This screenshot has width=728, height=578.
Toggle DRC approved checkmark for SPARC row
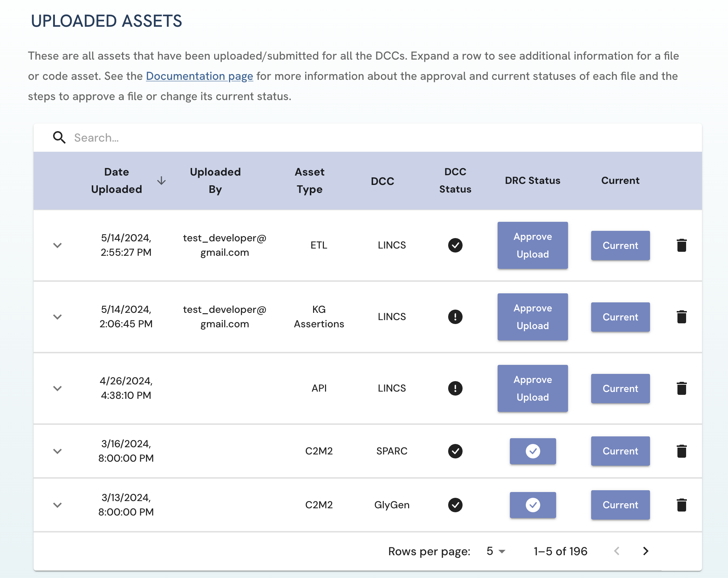pos(533,451)
